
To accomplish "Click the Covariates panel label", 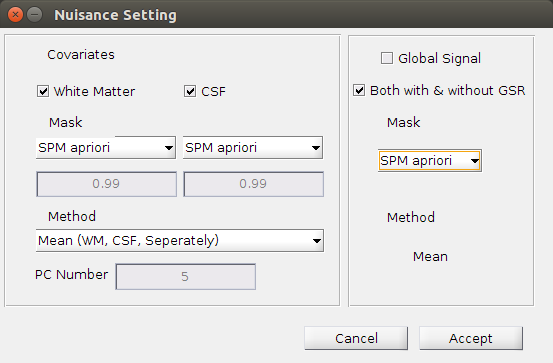I will point(81,55).
